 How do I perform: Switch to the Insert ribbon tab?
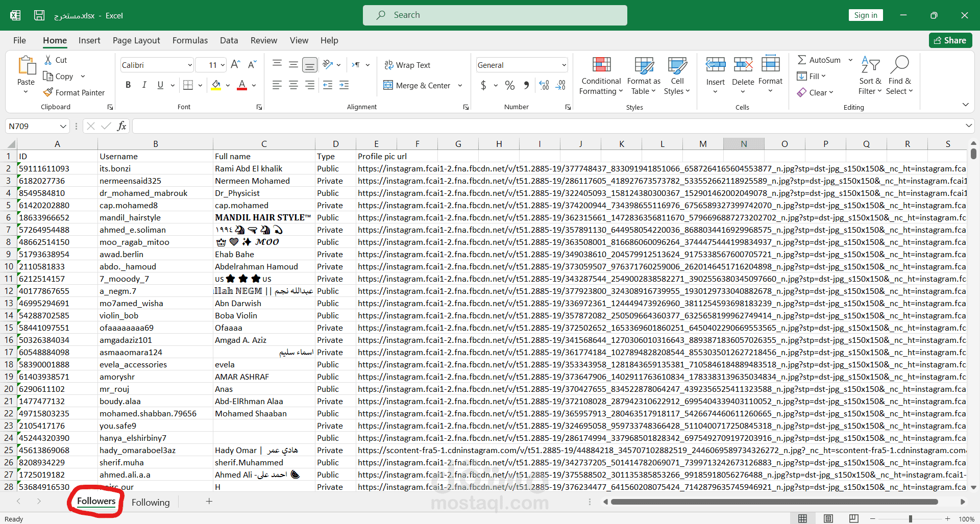(x=89, y=40)
